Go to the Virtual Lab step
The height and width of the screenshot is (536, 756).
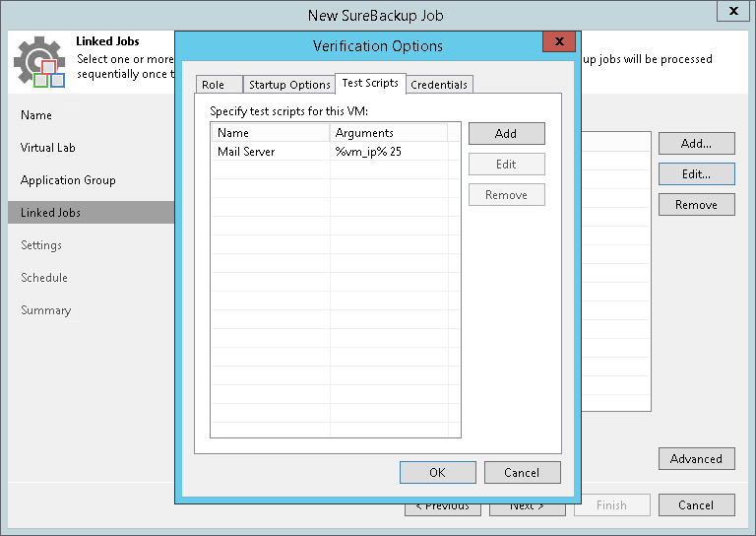coord(47,148)
